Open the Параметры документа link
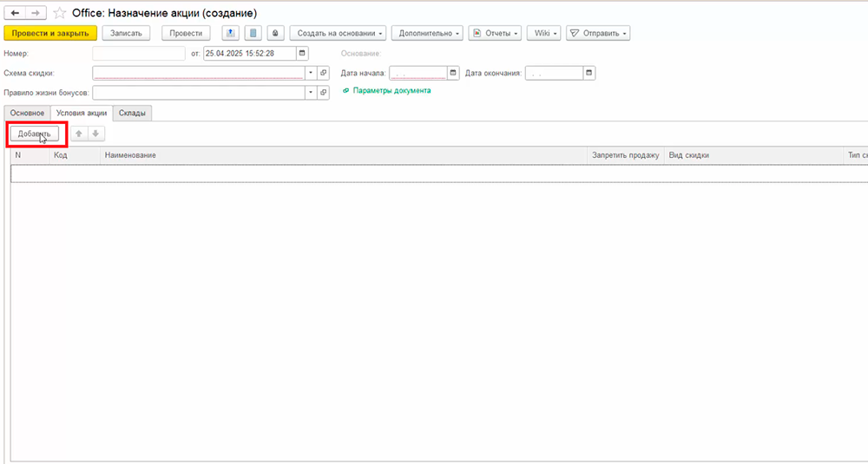868x464 pixels. pos(391,90)
